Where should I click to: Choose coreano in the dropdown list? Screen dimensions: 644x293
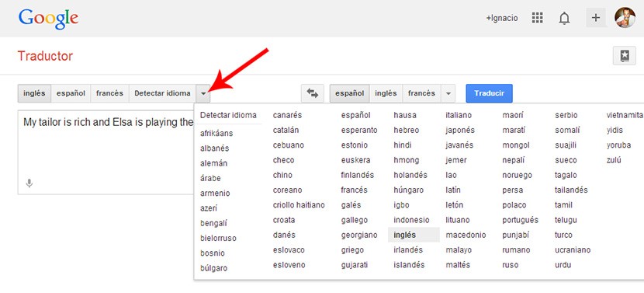point(287,190)
